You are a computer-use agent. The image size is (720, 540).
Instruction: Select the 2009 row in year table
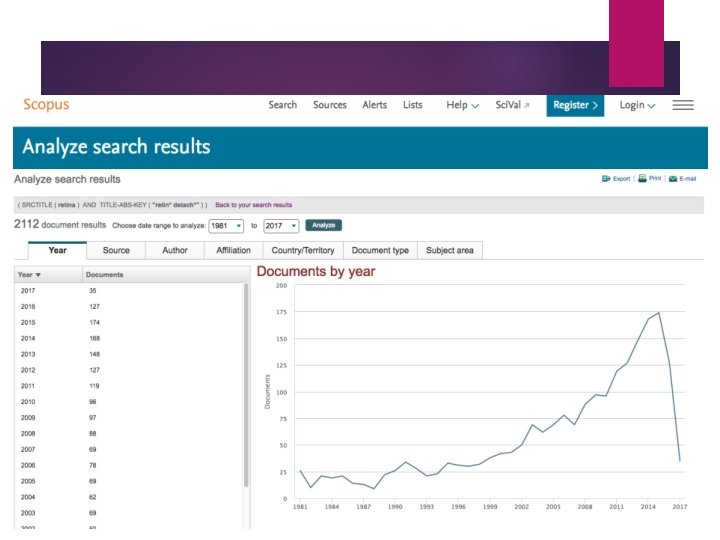129,417
